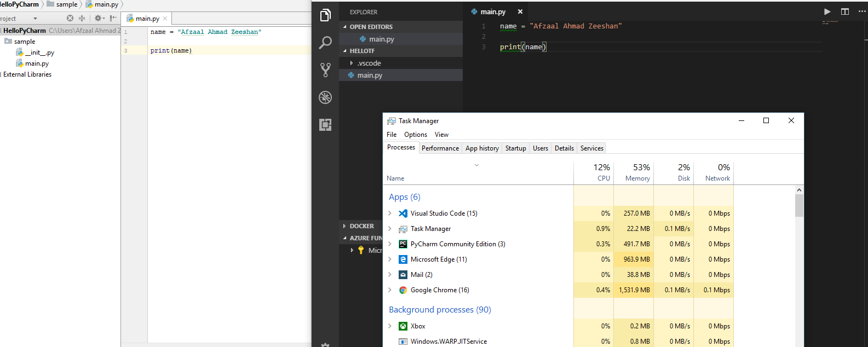Expand PyCharm Community Edition (3) row
The height and width of the screenshot is (347, 868).
pyautogui.click(x=390, y=244)
